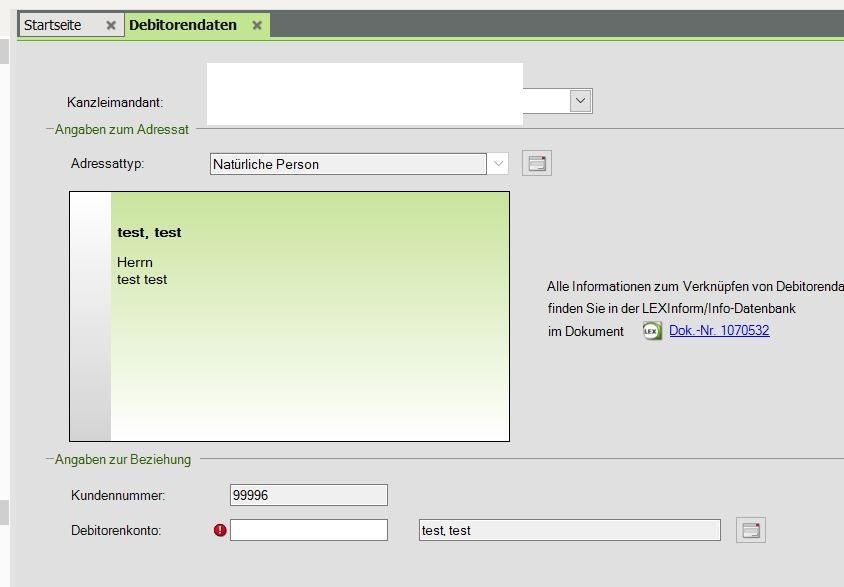
Task: Click the Natürliche Person combo box
Action: pyautogui.click(x=348, y=164)
